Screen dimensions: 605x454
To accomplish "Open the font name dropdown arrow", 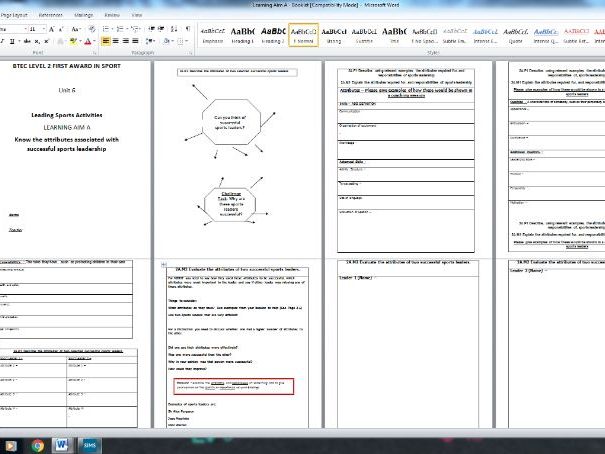I will (26, 29).
